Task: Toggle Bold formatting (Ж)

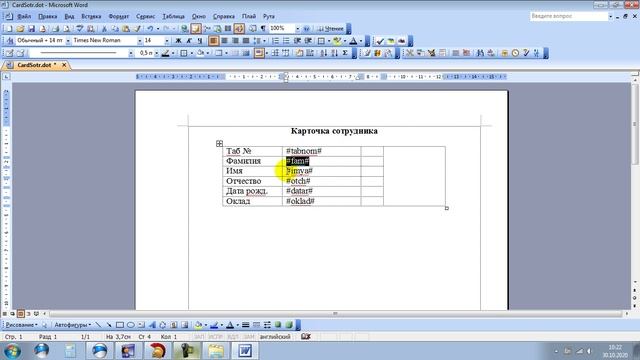Action: pos(178,41)
